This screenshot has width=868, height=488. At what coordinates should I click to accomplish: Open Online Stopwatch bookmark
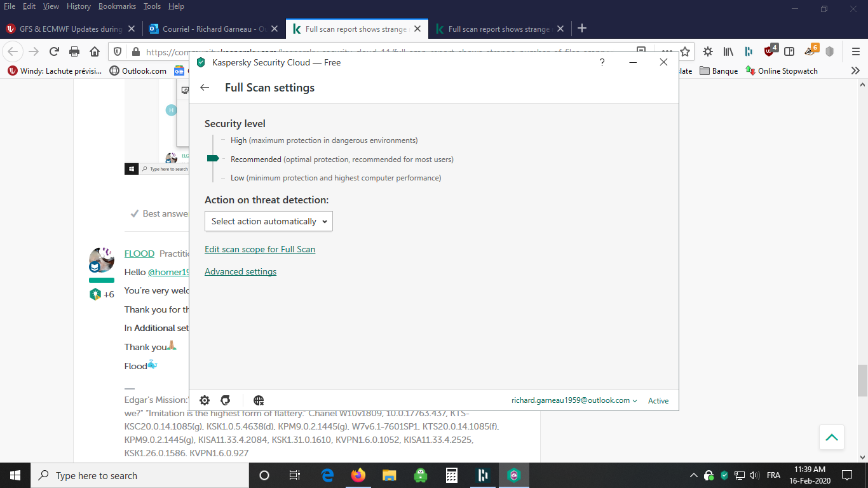click(x=782, y=71)
